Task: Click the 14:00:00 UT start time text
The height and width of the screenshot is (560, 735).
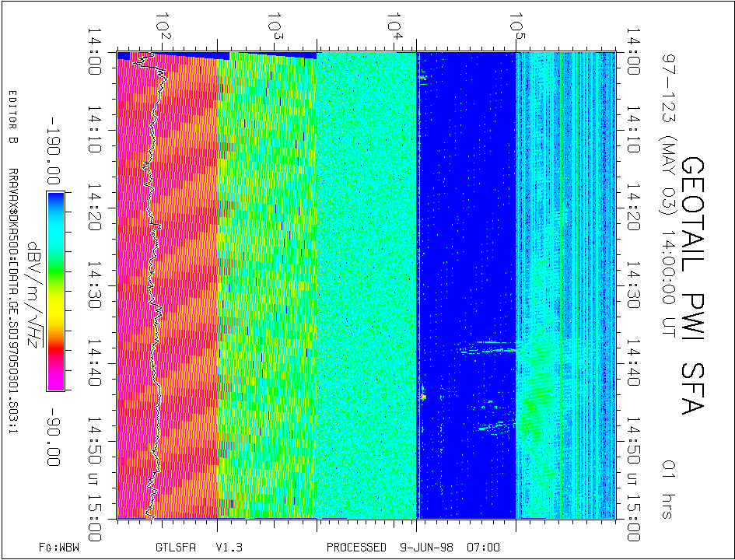Action: [668, 284]
